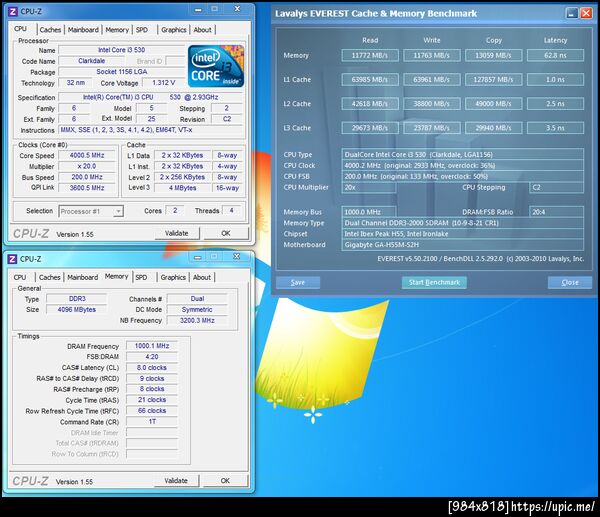The image size is (600, 517).
Task: Click Memory Copy value 13059 MB/s
Action: coord(494,55)
